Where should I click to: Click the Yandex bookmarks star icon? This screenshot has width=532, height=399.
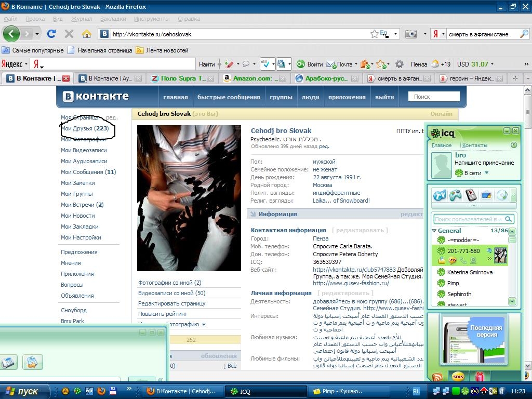[x=381, y=64]
